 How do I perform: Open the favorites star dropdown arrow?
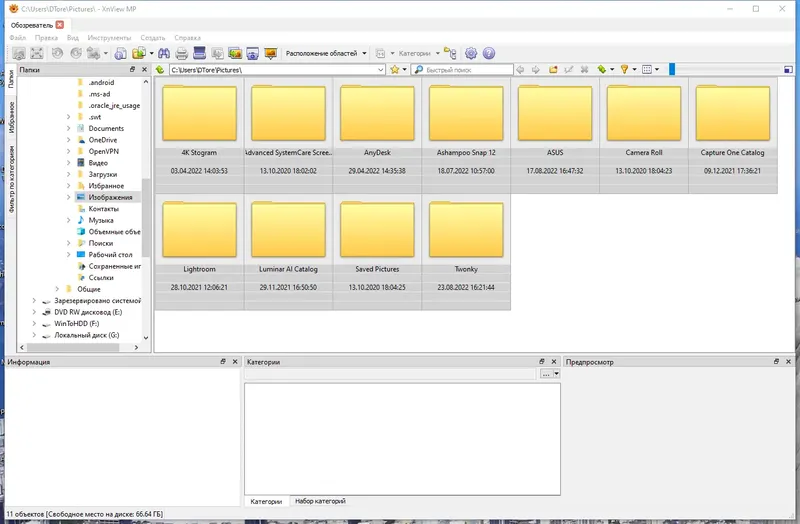tap(405, 69)
